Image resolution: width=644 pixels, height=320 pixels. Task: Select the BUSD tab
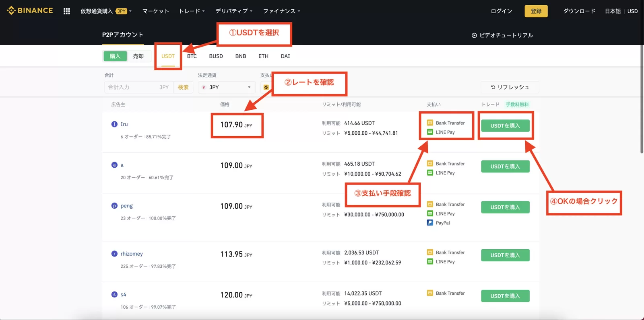point(216,56)
